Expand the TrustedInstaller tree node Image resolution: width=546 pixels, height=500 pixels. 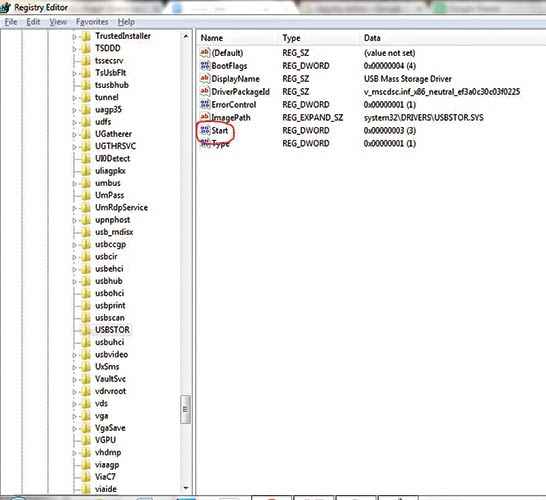(x=74, y=36)
